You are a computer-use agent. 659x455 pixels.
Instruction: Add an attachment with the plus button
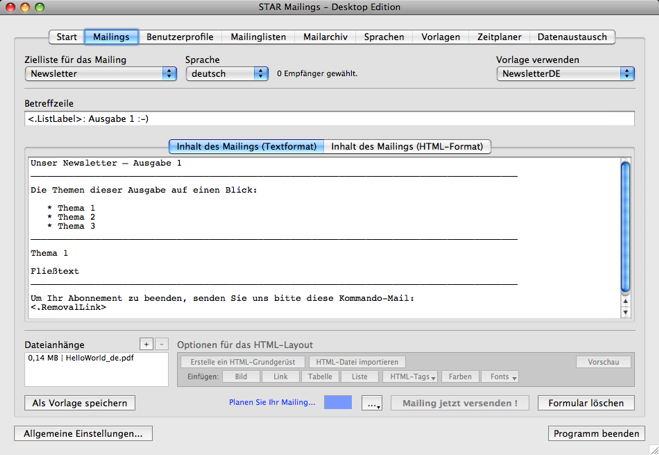coord(146,344)
